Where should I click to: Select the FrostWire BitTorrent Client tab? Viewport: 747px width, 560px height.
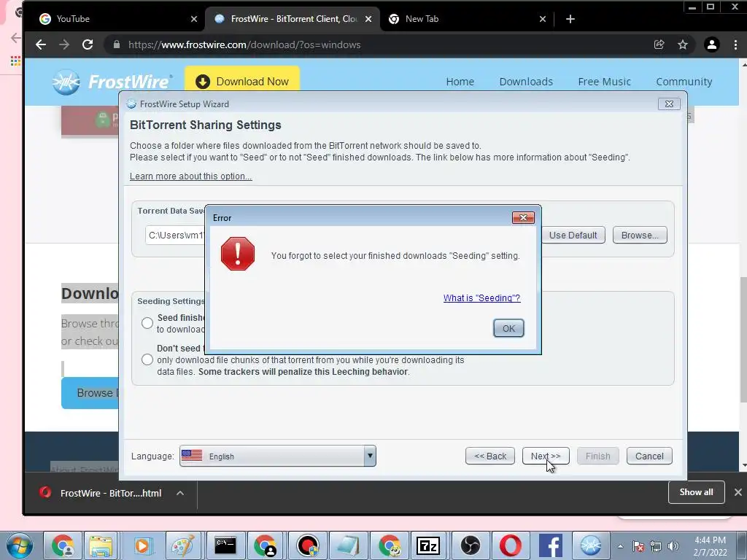click(x=292, y=19)
